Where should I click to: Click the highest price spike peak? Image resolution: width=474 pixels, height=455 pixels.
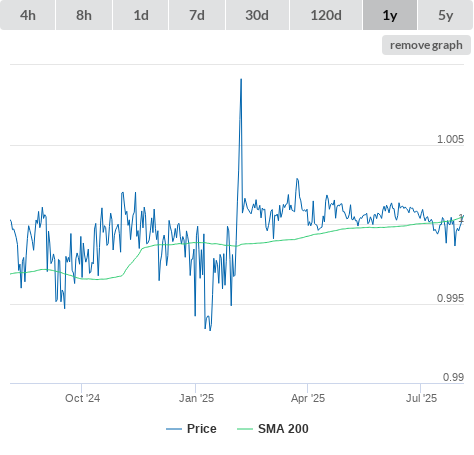[241, 79]
